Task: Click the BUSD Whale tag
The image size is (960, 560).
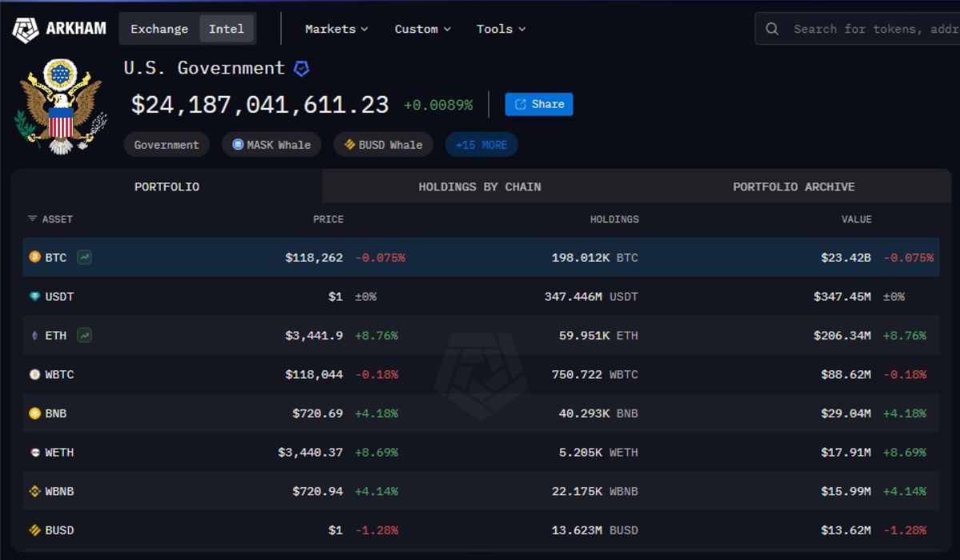Action: pyautogui.click(x=383, y=145)
